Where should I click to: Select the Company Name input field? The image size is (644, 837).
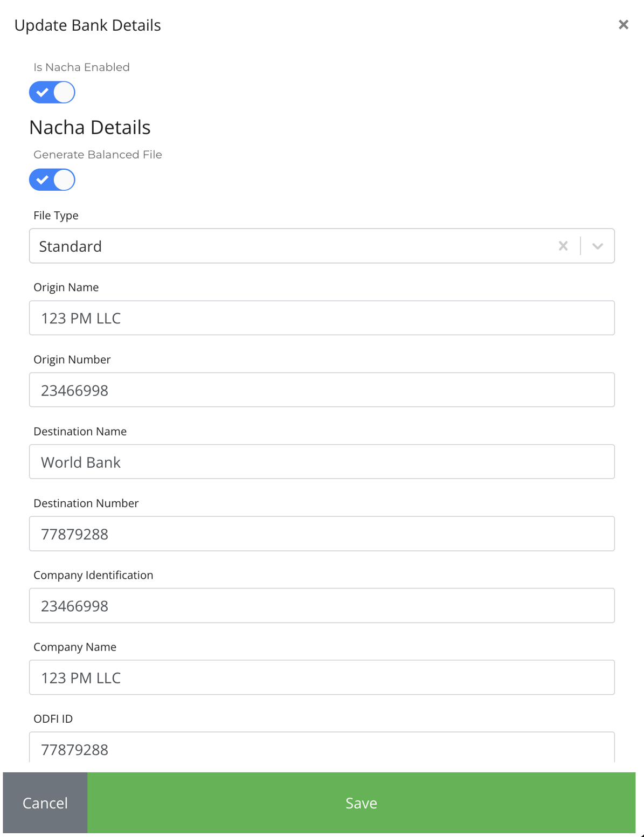(x=322, y=677)
